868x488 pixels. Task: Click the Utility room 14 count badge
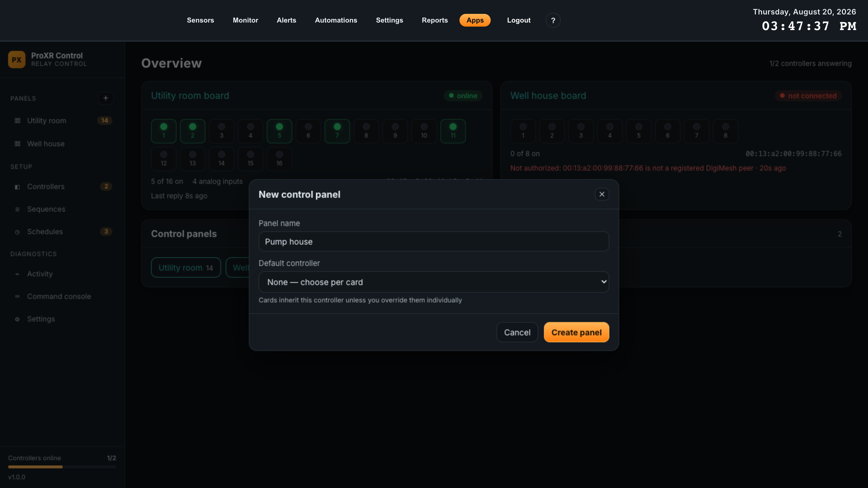click(x=105, y=121)
